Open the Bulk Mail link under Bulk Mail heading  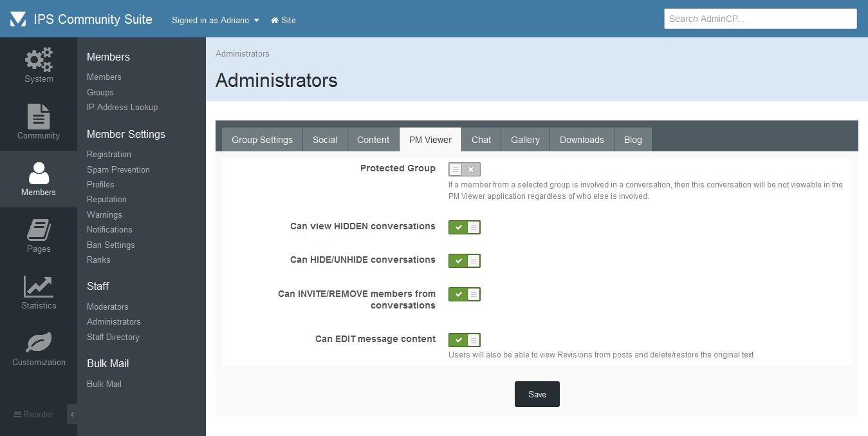(x=104, y=384)
